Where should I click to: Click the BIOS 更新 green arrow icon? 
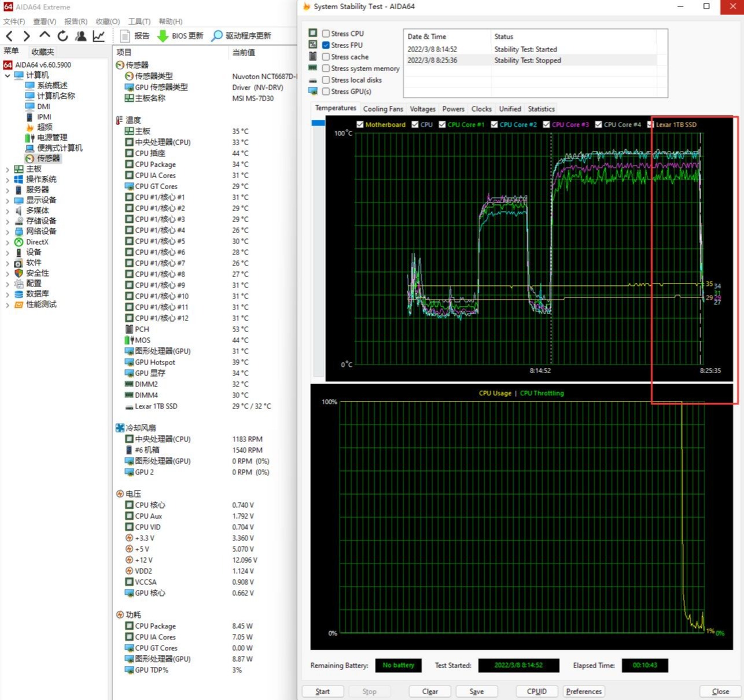pyautogui.click(x=163, y=36)
